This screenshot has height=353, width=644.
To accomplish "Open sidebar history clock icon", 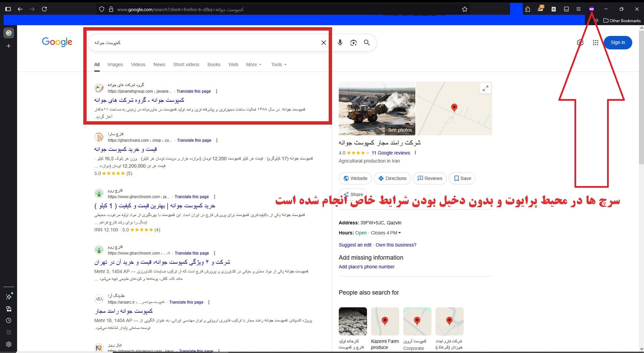I will pyautogui.click(x=9, y=320).
